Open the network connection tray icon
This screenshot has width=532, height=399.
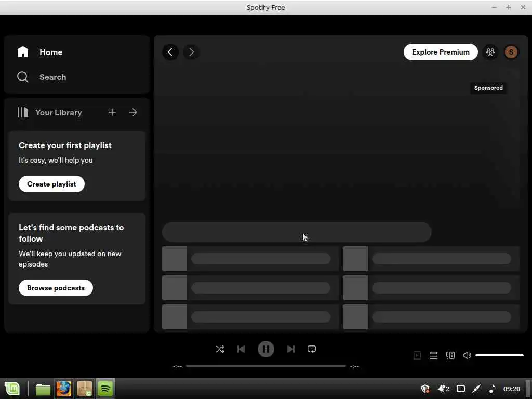pos(476,389)
